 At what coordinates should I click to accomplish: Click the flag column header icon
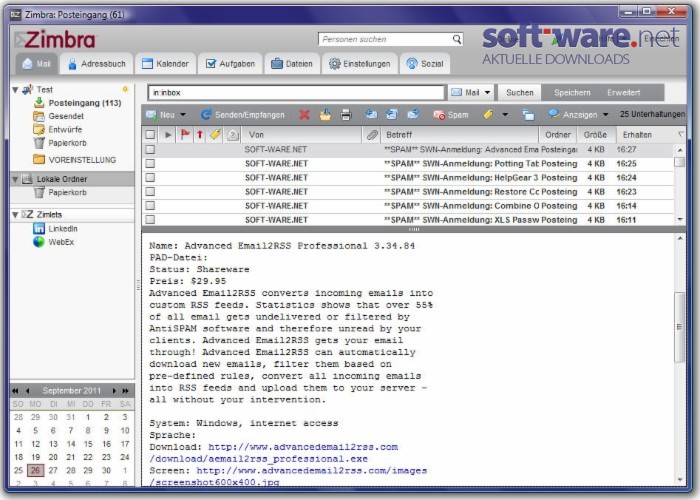pos(185,134)
